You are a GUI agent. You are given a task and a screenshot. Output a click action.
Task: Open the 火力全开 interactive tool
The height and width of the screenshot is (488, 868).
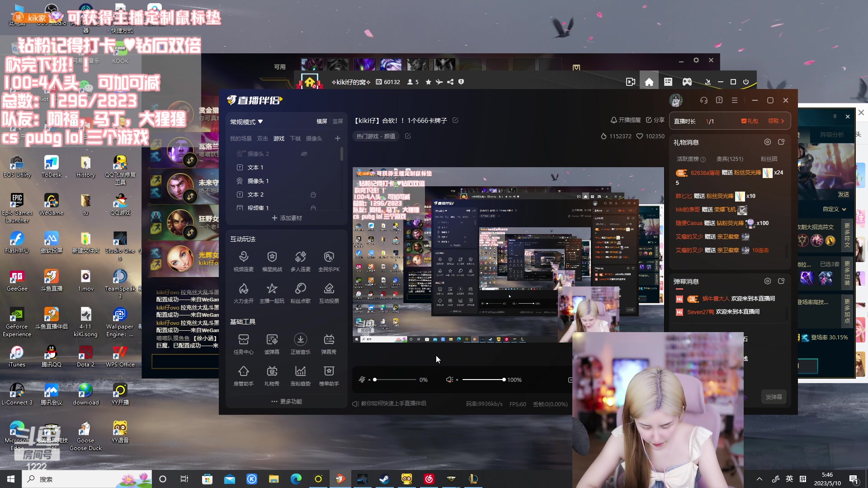click(244, 293)
